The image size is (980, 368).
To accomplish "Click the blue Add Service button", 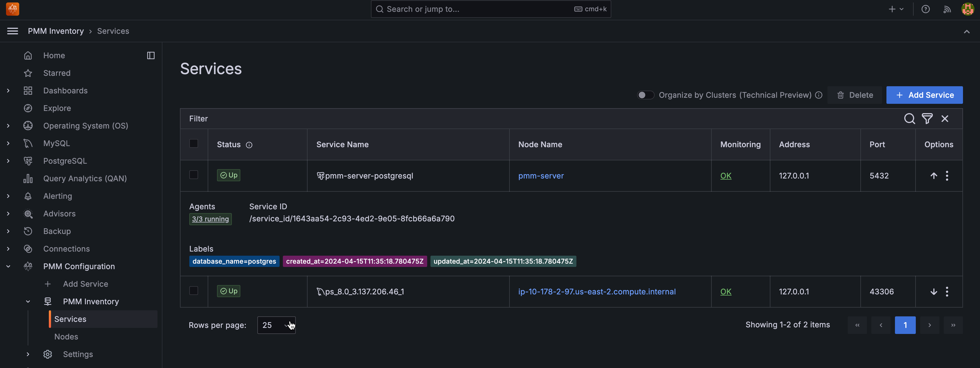I will 925,95.
